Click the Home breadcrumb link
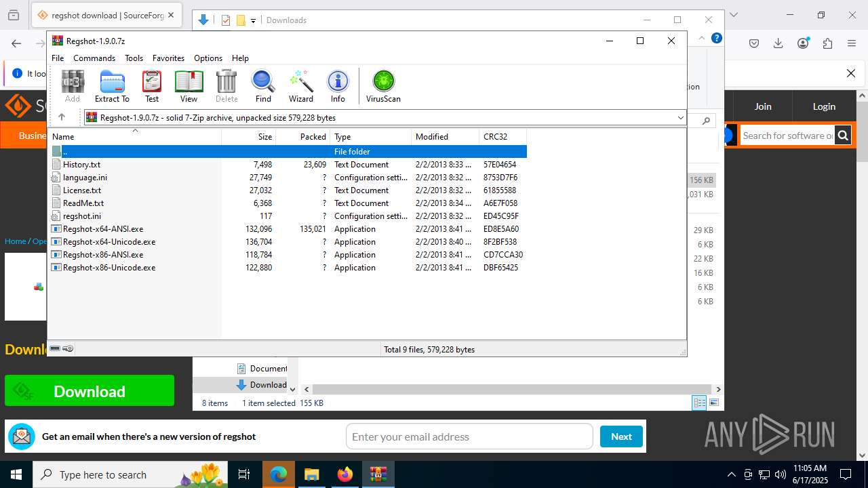The width and height of the screenshot is (868, 488). click(15, 241)
